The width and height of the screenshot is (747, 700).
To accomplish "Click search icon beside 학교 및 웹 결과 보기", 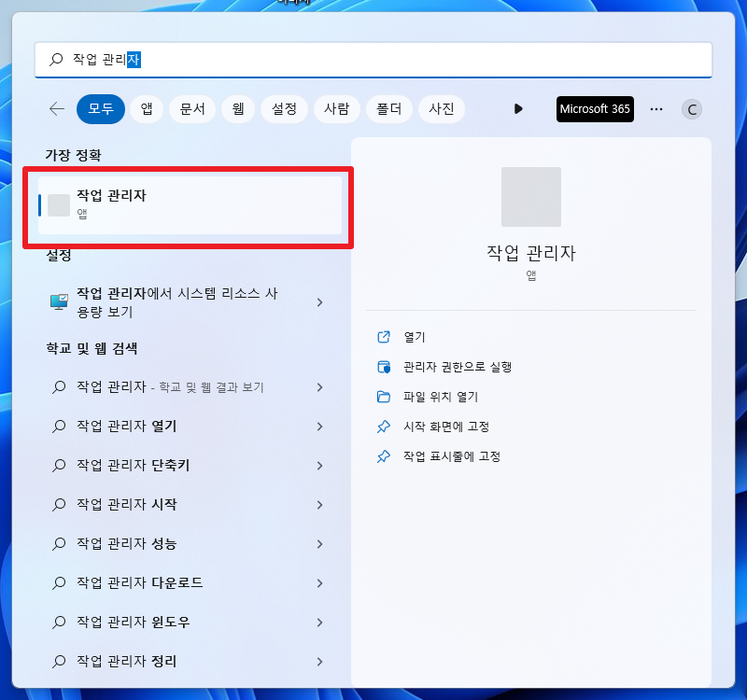I will click(x=59, y=386).
